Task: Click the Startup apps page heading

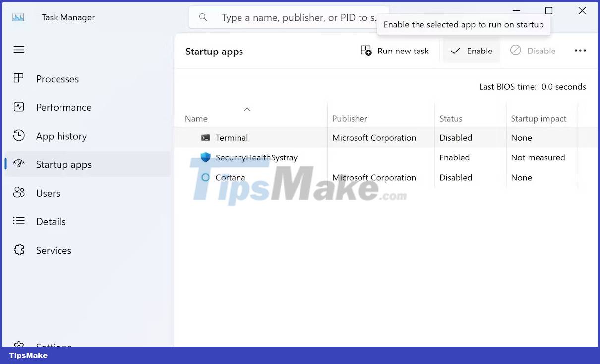Action: pos(214,52)
